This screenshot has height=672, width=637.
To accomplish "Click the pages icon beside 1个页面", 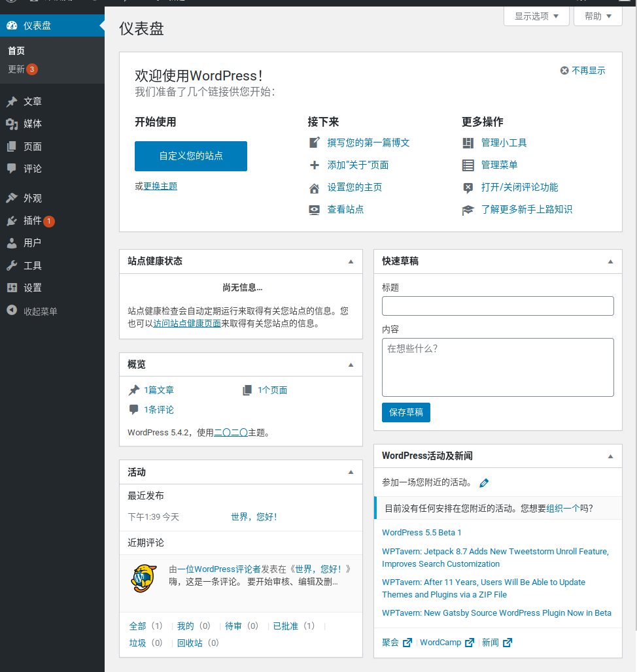I will point(247,390).
